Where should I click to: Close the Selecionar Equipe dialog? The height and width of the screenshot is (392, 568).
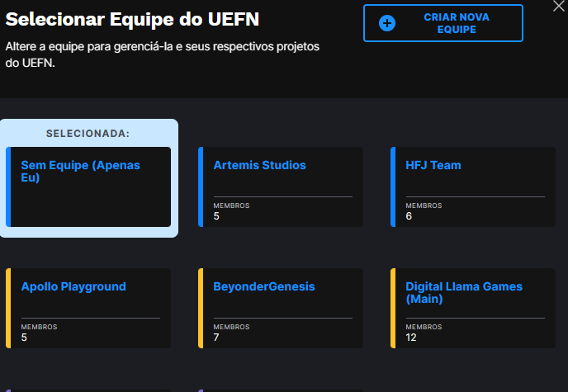tap(559, 7)
